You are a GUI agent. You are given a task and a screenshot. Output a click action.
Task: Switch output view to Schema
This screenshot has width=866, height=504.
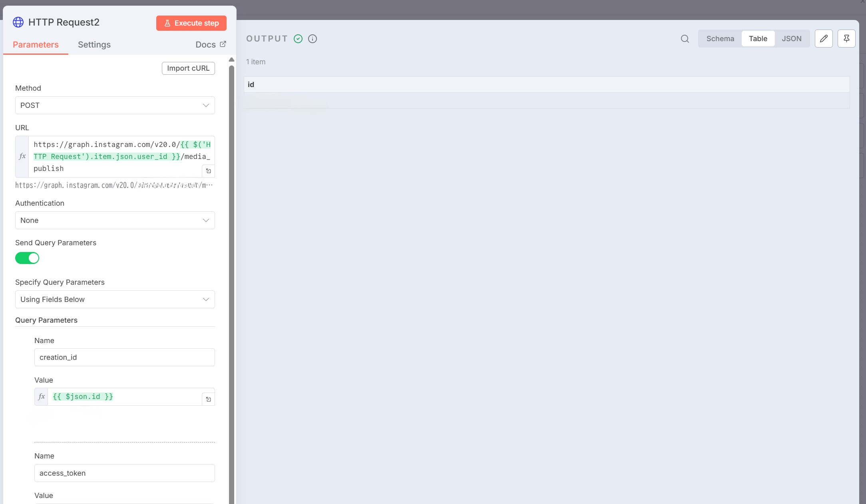coord(720,39)
